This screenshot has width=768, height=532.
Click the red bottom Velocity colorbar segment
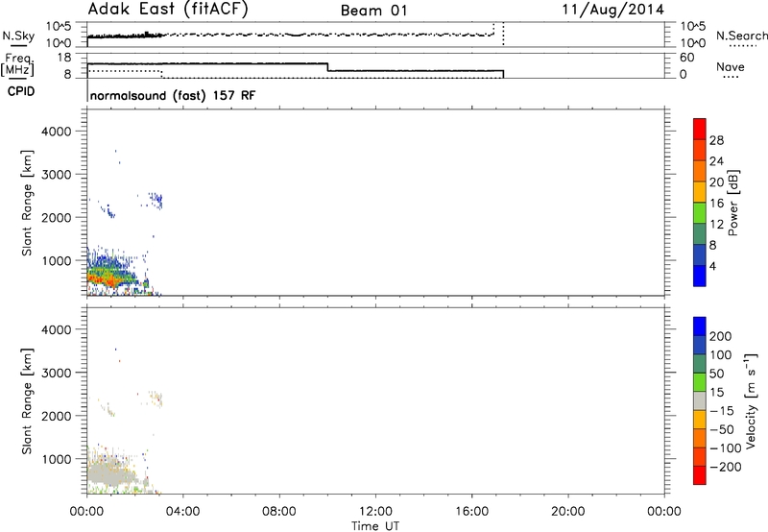point(700,475)
